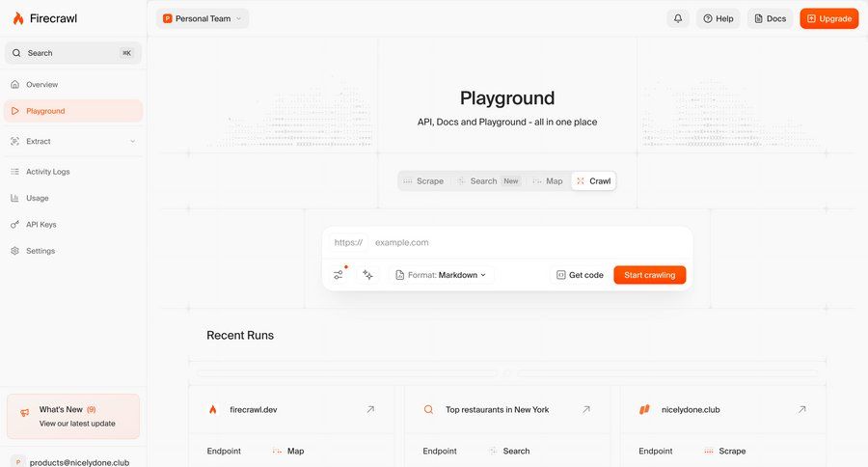
Task: Expand the Extract sidebar section
Action: (x=73, y=141)
